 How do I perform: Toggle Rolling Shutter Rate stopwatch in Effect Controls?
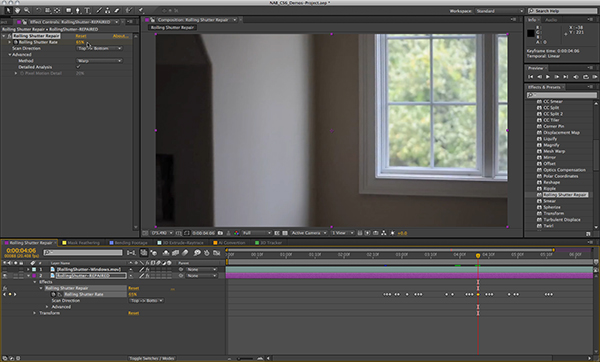tap(16, 42)
